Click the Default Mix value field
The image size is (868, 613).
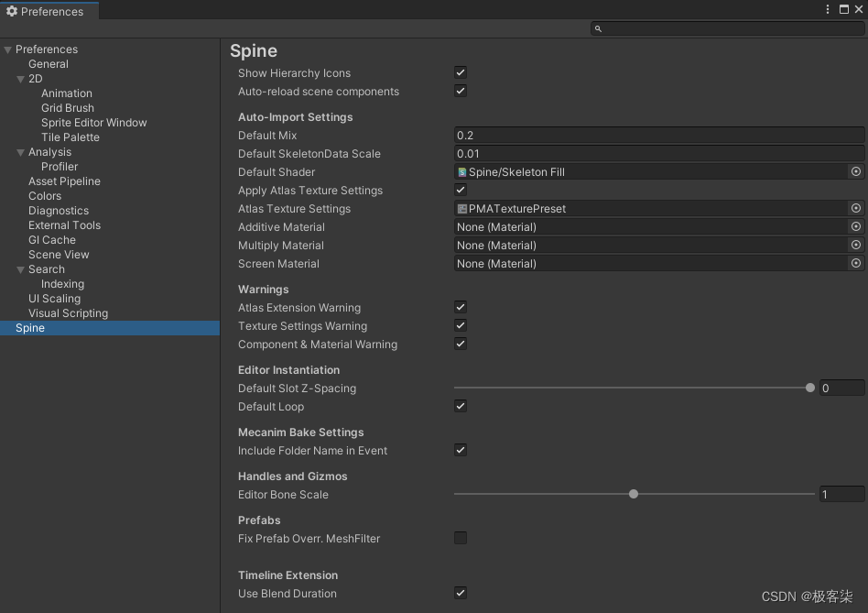659,136
